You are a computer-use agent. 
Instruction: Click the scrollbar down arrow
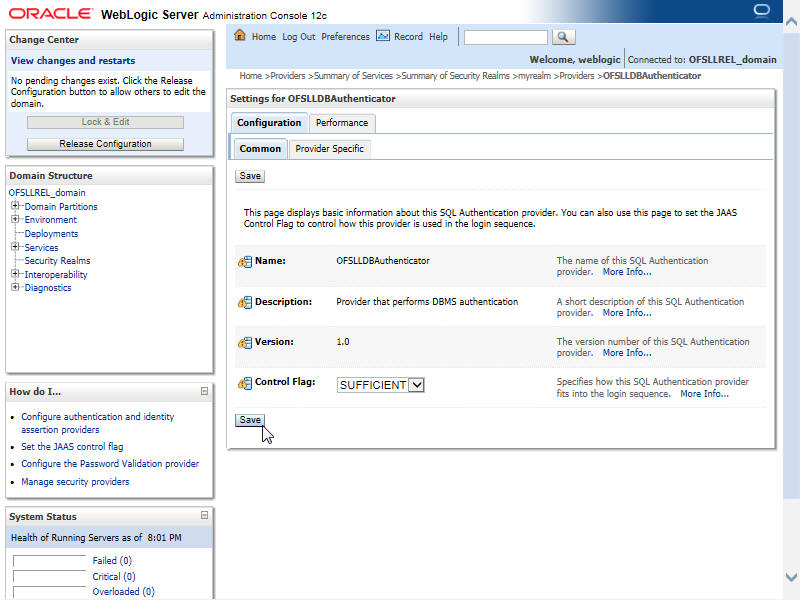[x=791, y=577]
